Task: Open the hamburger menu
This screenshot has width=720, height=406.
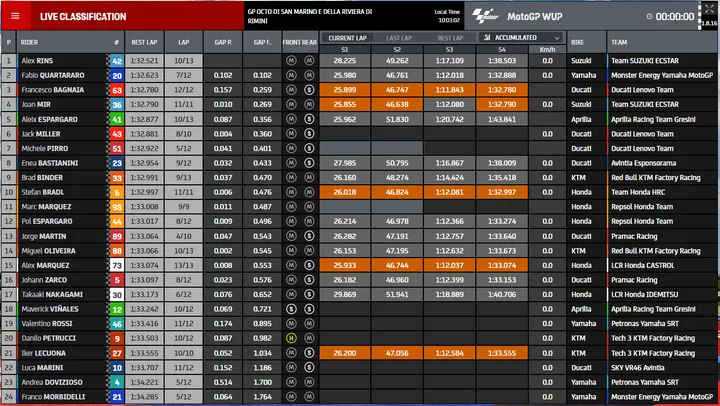Action: click(15, 16)
